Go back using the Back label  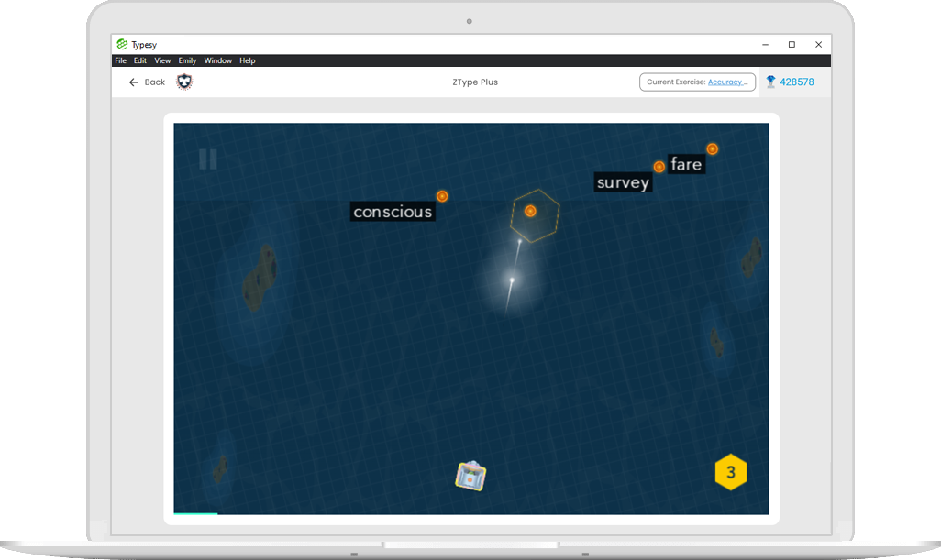(x=155, y=82)
